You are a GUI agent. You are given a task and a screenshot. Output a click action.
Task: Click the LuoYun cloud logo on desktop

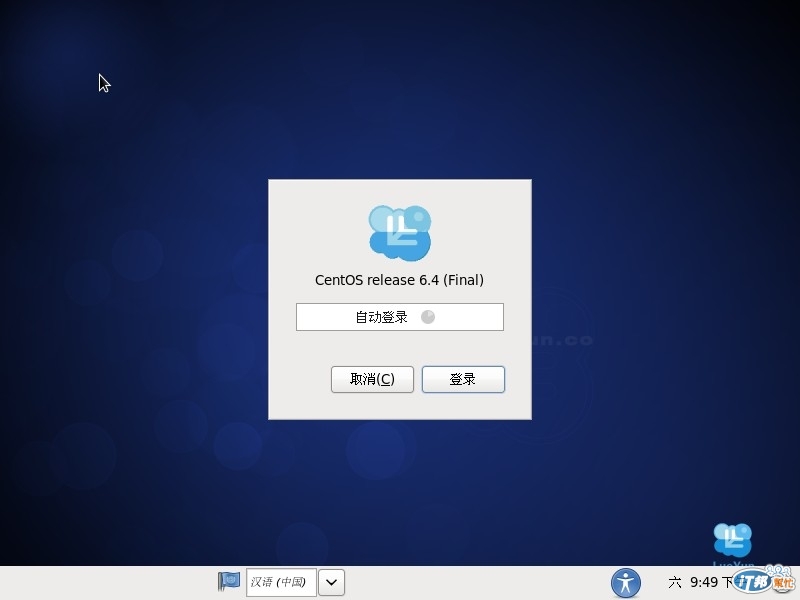732,540
